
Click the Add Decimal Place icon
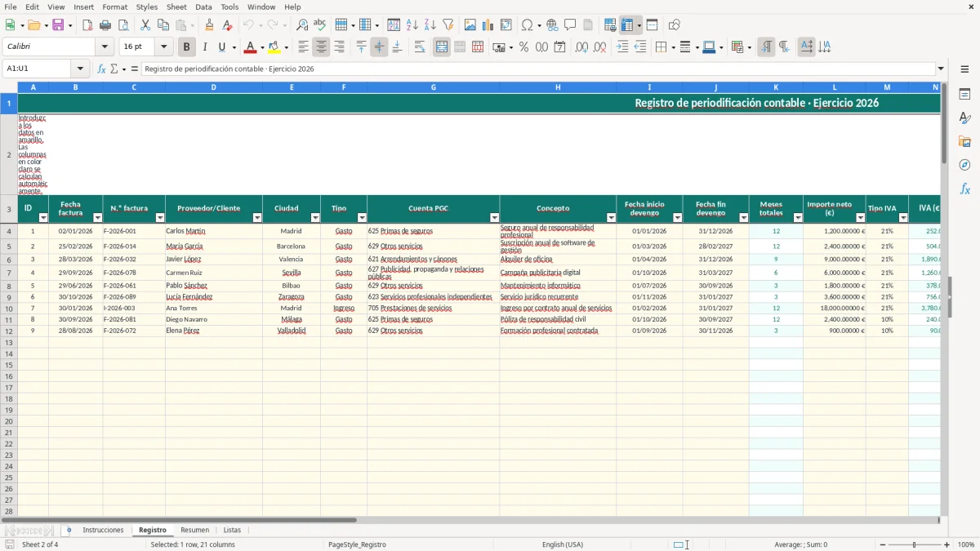581,47
